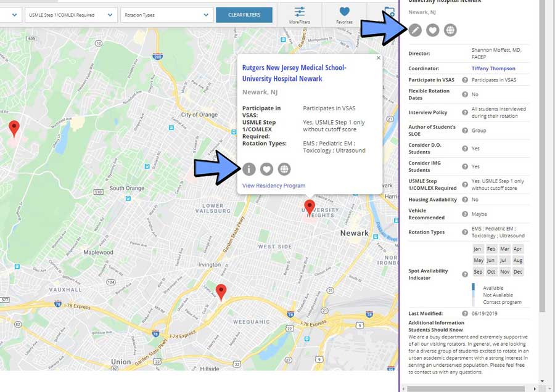Image resolution: width=555 pixels, height=392 pixels.
Task: Click heart favorite icon in sidebar
Action: (x=432, y=30)
